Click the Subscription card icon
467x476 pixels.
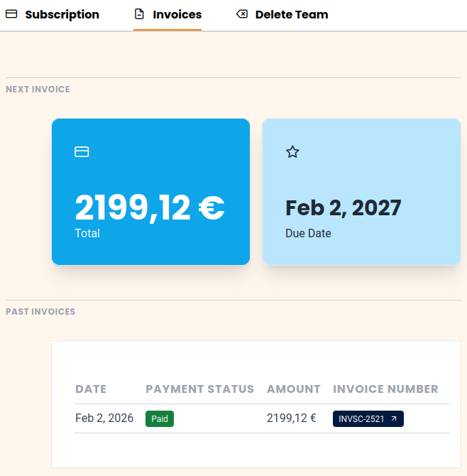(x=11, y=14)
